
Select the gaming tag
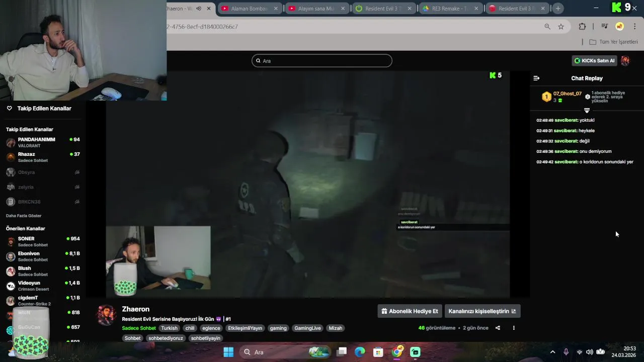278,328
